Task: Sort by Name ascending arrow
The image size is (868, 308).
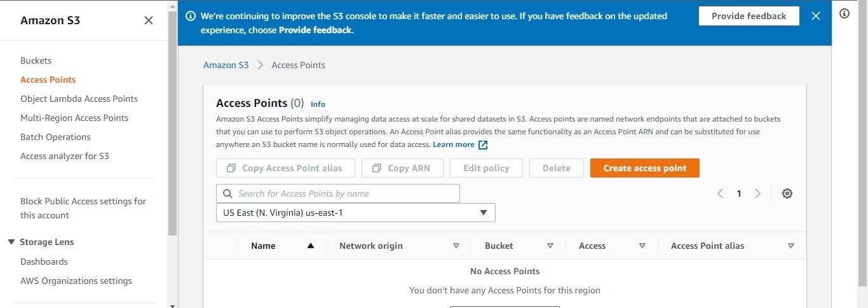Action: click(310, 246)
